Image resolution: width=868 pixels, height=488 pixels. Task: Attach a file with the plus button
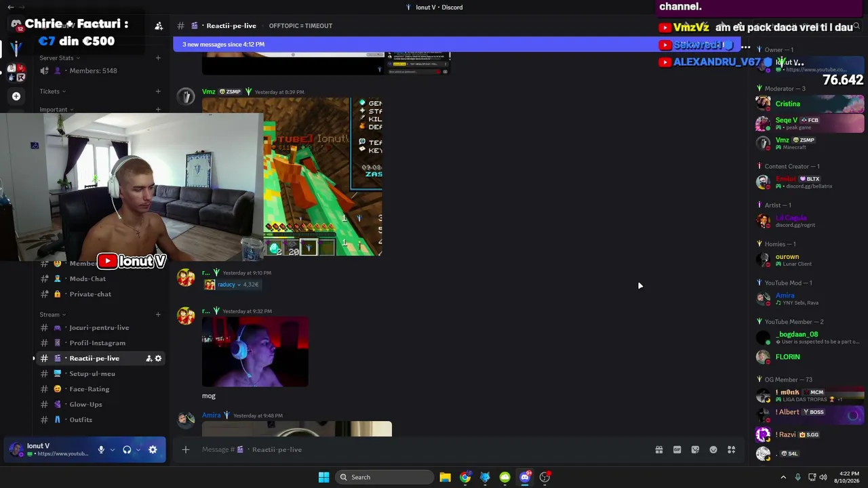185,449
